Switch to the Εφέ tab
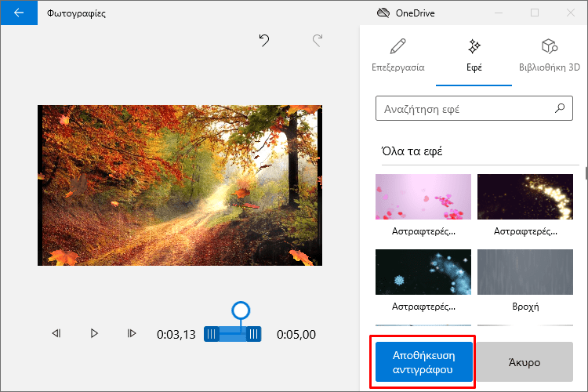The height and width of the screenshot is (392, 588). (474, 55)
